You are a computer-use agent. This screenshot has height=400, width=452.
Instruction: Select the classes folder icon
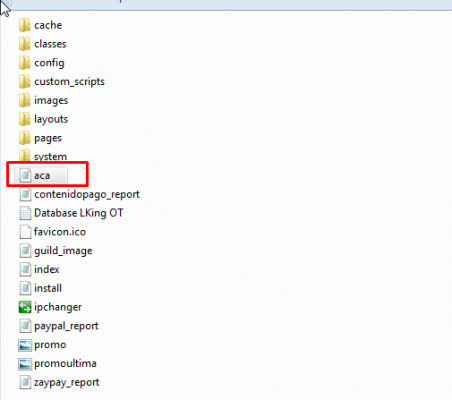click(x=25, y=44)
